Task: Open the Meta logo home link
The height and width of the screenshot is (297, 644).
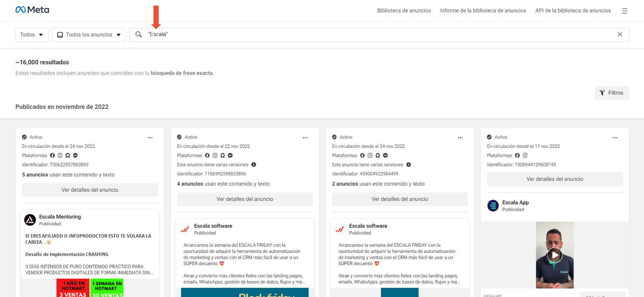Action: (x=32, y=10)
